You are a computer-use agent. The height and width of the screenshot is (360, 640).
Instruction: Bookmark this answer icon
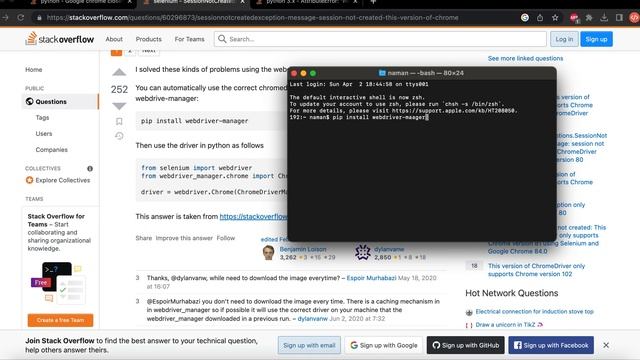119,121
